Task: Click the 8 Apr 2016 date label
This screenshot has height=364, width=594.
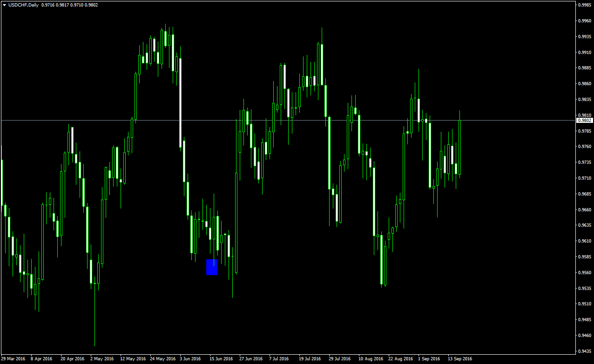Action: [42, 359]
